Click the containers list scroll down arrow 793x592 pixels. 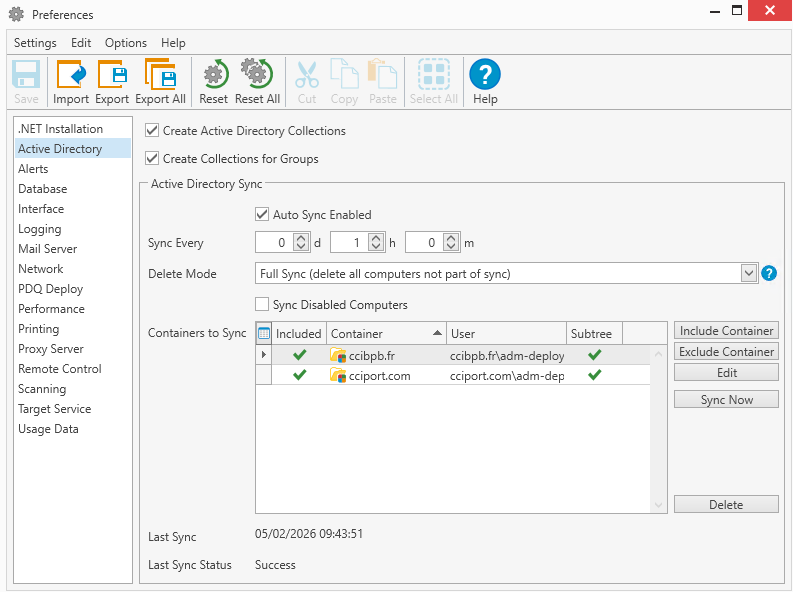click(x=658, y=505)
